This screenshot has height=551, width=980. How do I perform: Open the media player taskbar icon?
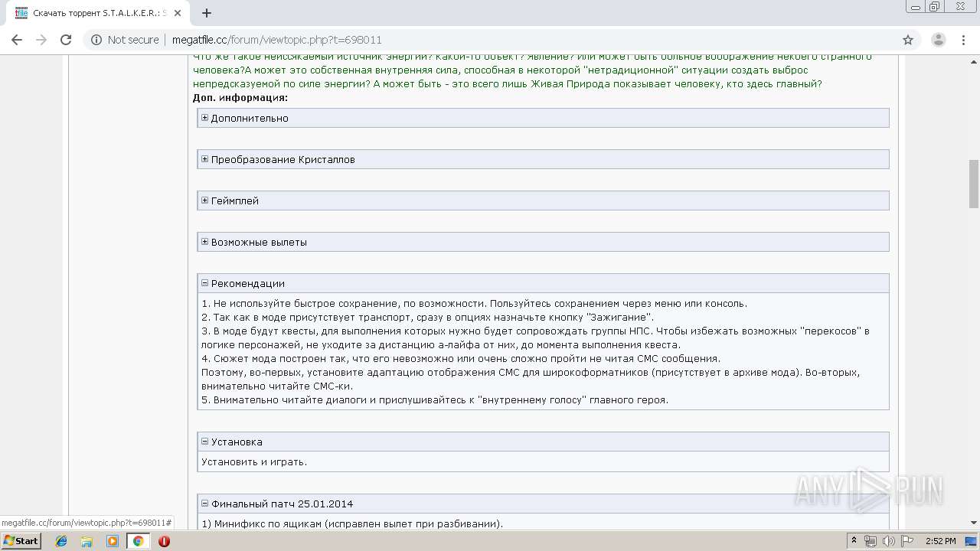[112, 541]
